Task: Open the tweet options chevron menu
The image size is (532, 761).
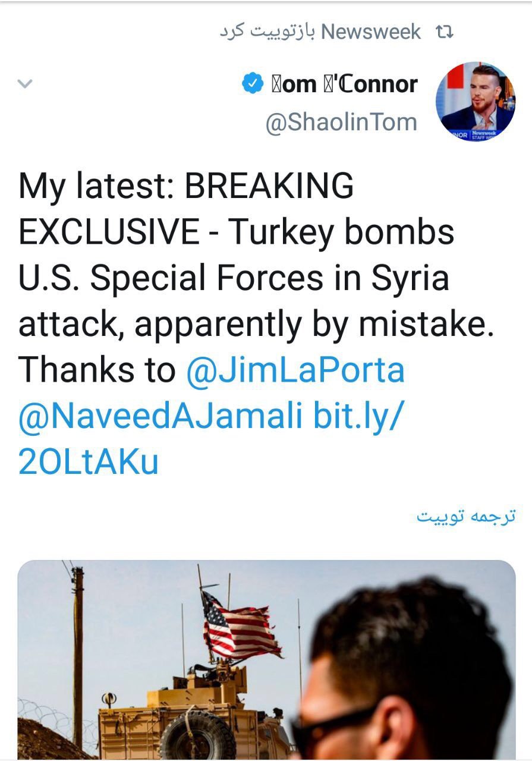Action: [x=25, y=84]
